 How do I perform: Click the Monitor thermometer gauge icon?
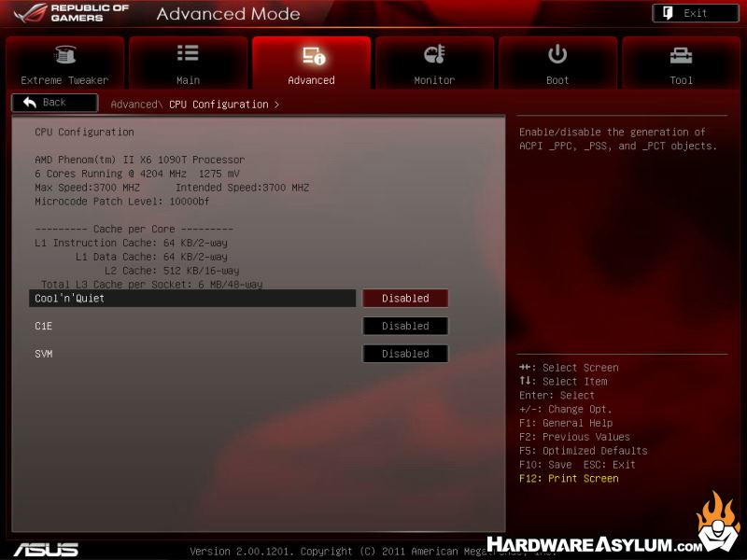[x=434, y=54]
